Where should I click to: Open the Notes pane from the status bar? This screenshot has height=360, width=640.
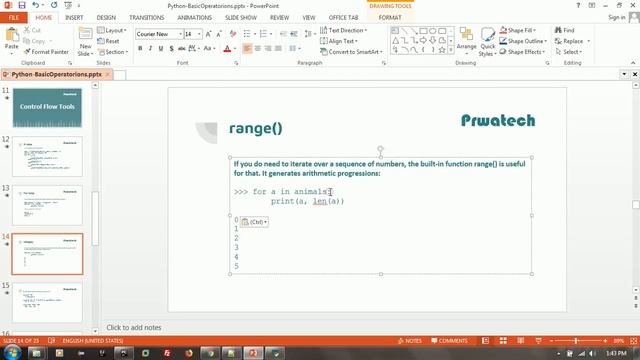tap(410, 340)
